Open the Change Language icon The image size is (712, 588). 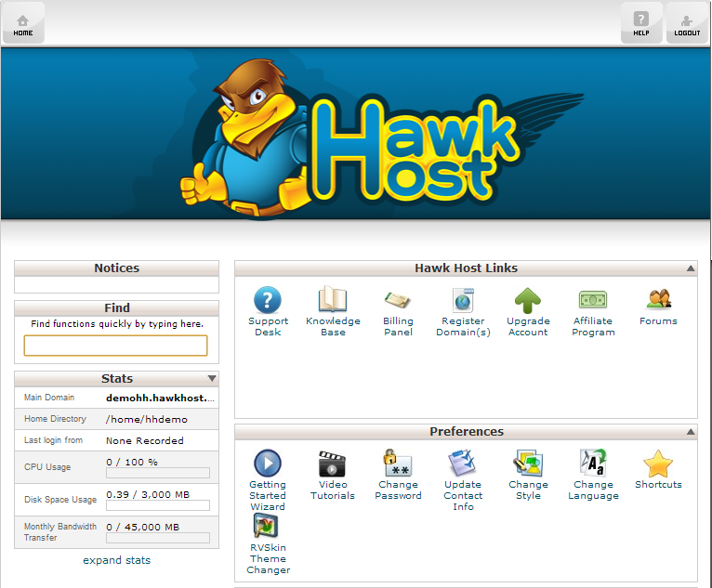[593, 464]
